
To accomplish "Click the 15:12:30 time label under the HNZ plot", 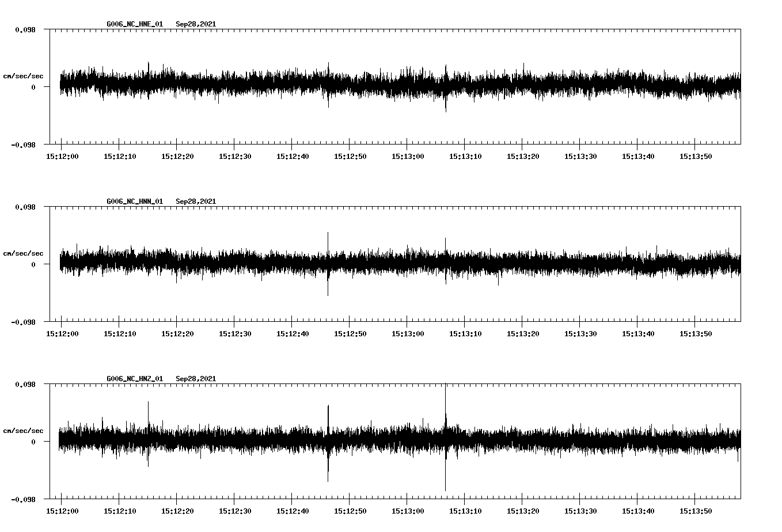I will 235,511.
